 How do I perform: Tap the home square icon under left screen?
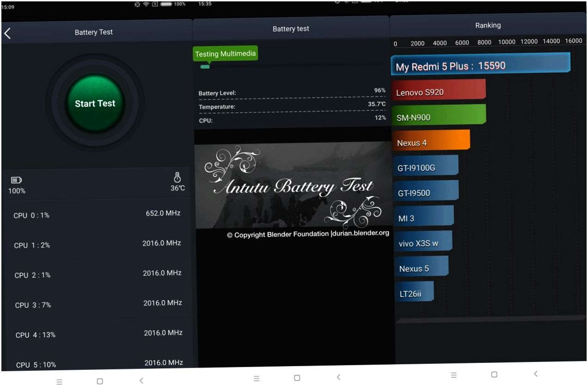100,381
